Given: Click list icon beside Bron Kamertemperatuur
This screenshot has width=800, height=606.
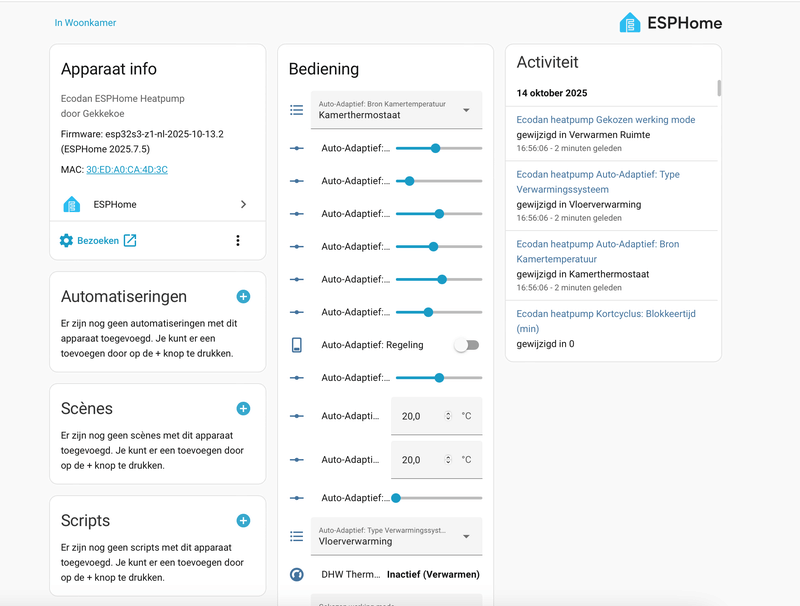Looking at the screenshot, I should pos(297,110).
